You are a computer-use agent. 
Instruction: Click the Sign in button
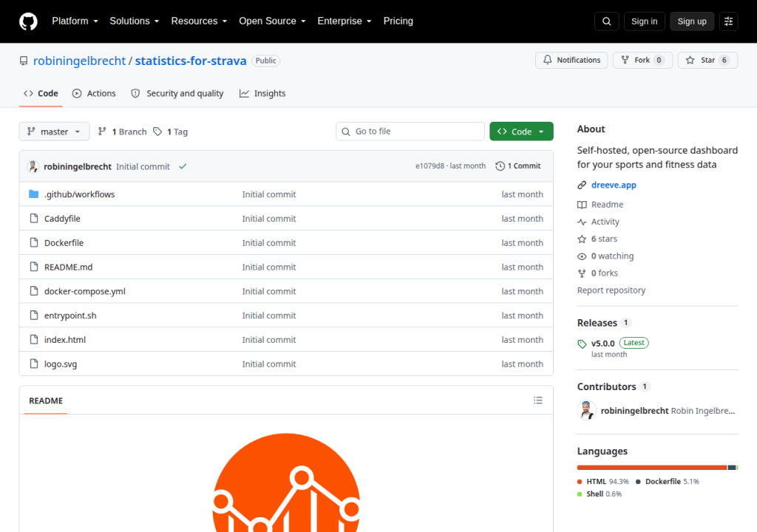point(644,21)
